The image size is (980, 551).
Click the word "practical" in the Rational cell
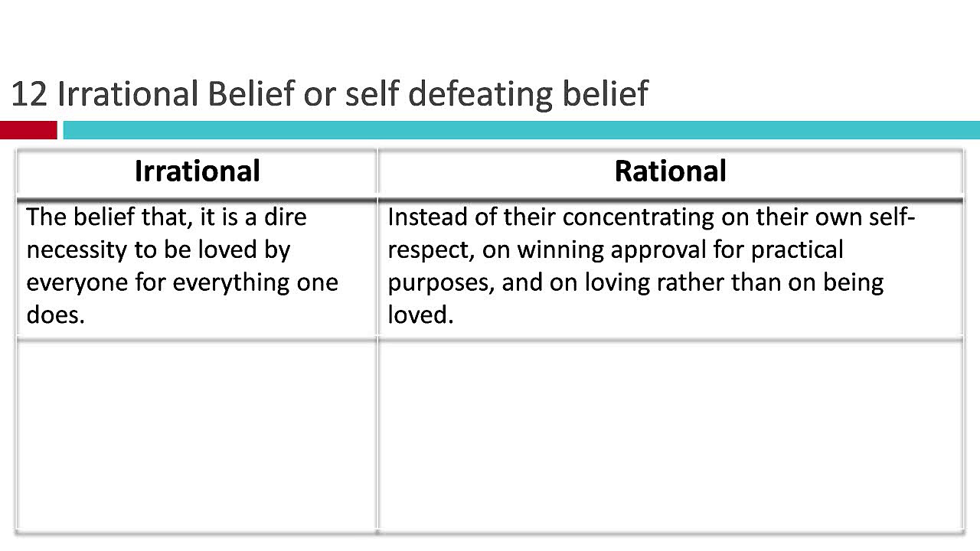pos(796,249)
